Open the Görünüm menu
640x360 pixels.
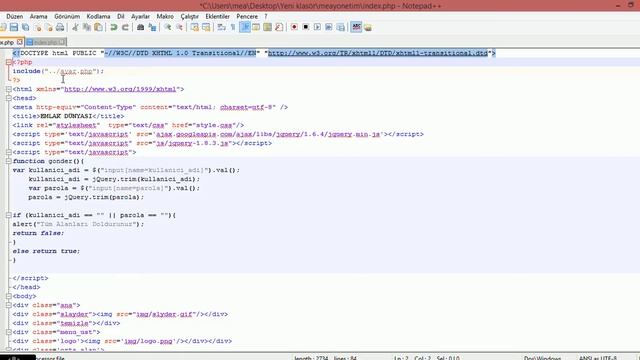(x=67, y=16)
